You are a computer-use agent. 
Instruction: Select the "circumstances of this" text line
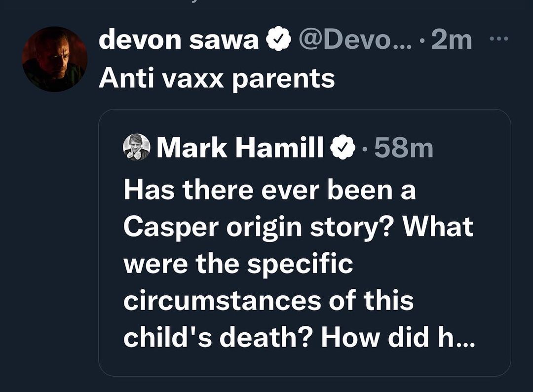268,301
